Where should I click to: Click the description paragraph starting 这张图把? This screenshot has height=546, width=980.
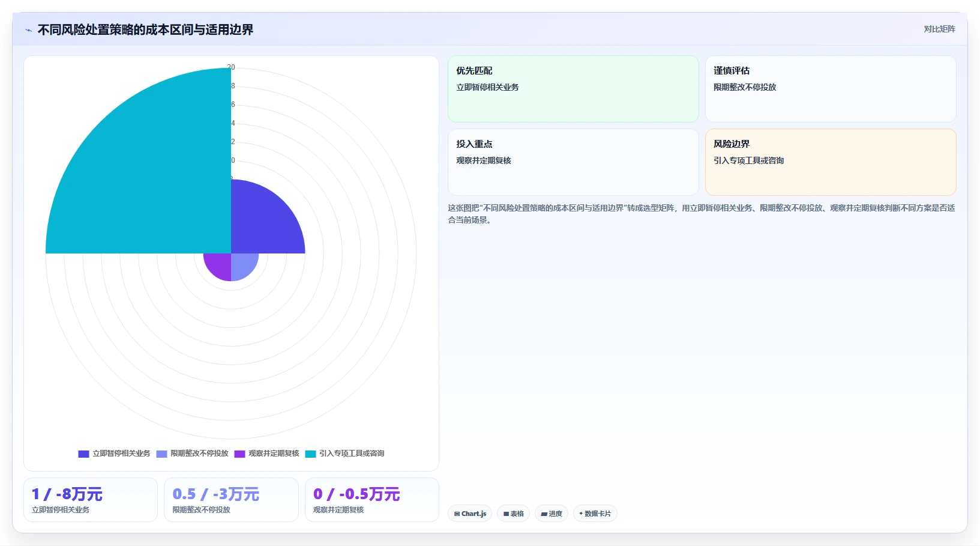click(702, 214)
